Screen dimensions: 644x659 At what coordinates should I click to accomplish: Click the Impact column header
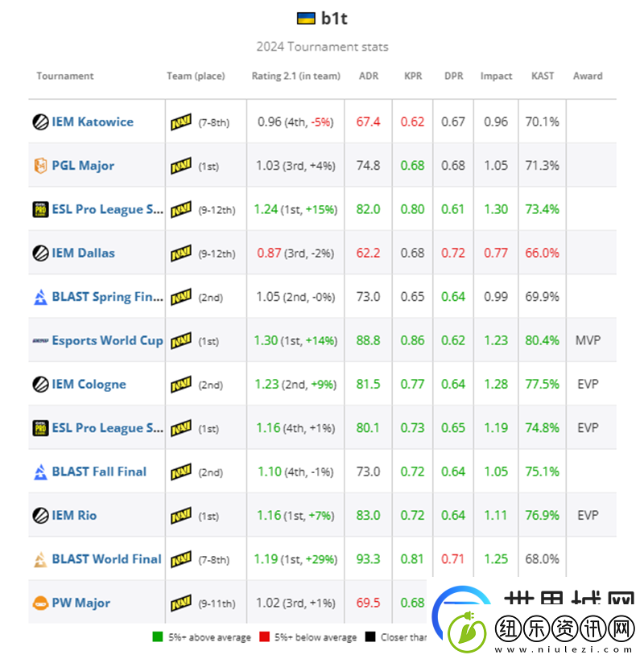496,76
